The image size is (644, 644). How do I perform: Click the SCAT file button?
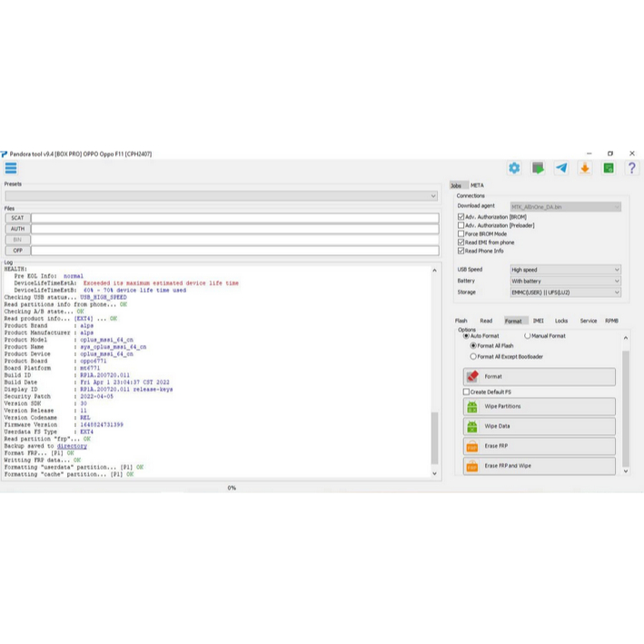(17, 218)
